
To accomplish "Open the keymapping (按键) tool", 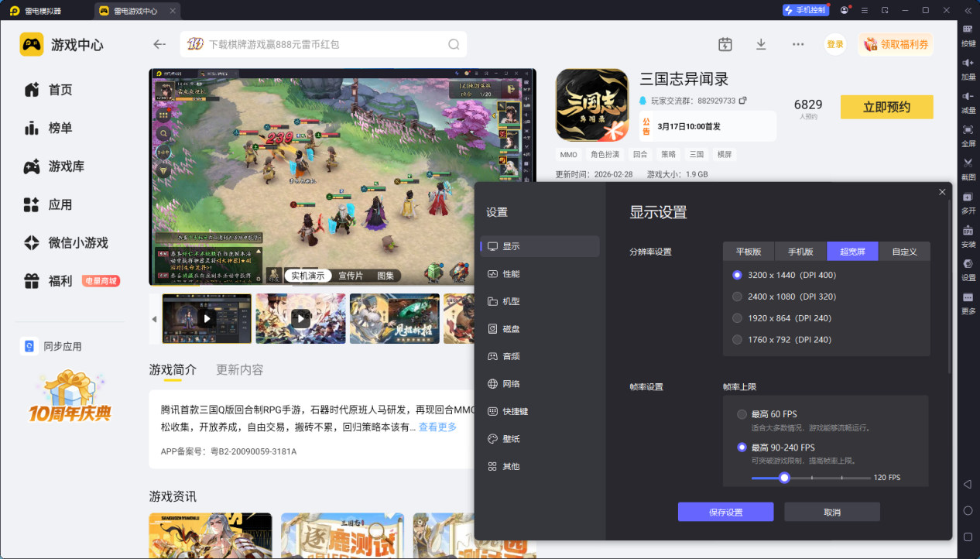I will pyautogui.click(x=968, y=29).
